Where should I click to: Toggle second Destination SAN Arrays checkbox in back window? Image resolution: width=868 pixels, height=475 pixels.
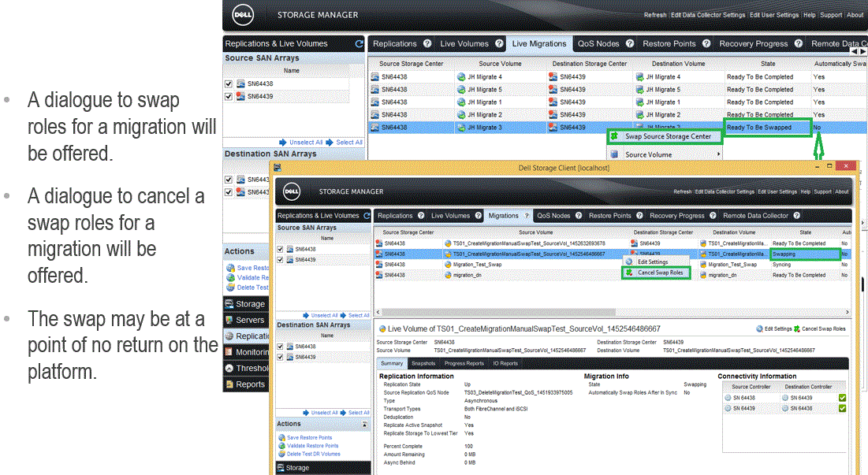tap(228, 192)
